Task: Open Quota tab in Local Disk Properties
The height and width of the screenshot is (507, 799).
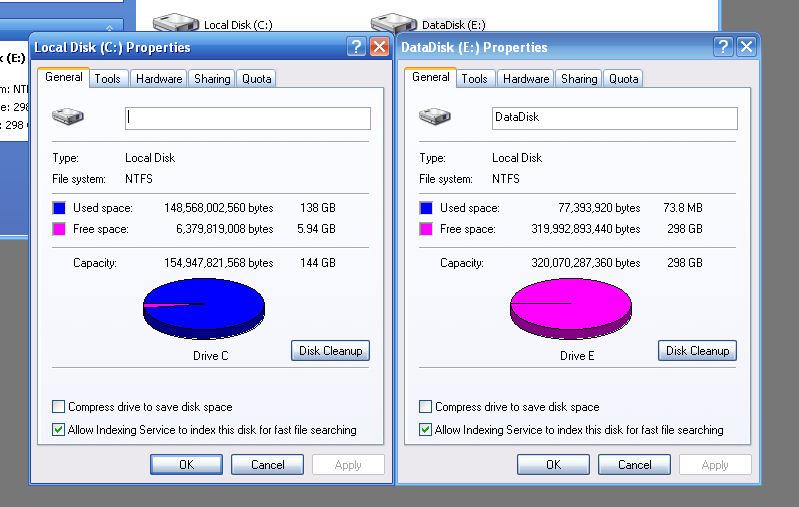Action: point(257,79)
